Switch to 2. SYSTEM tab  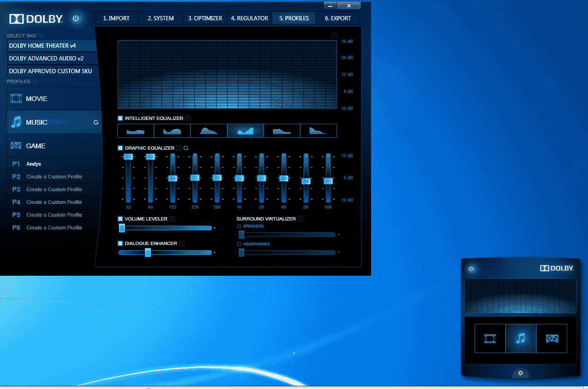[x=161, y=18]
